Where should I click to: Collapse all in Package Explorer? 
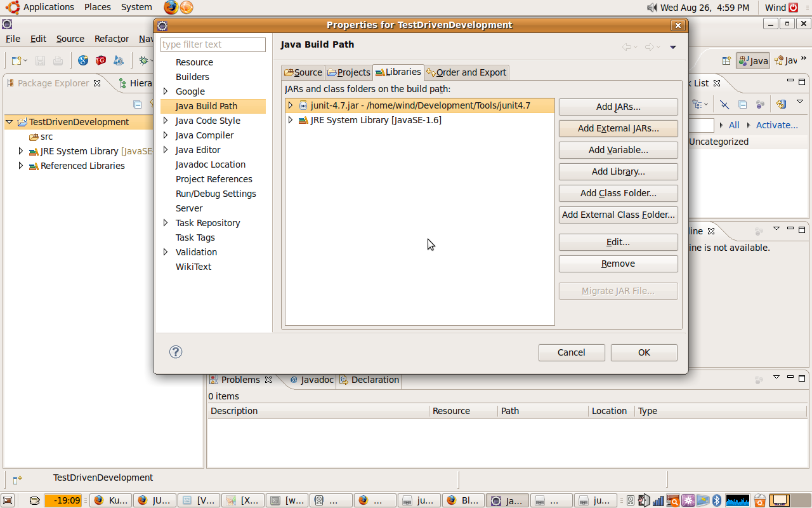(x=137, y=104)
